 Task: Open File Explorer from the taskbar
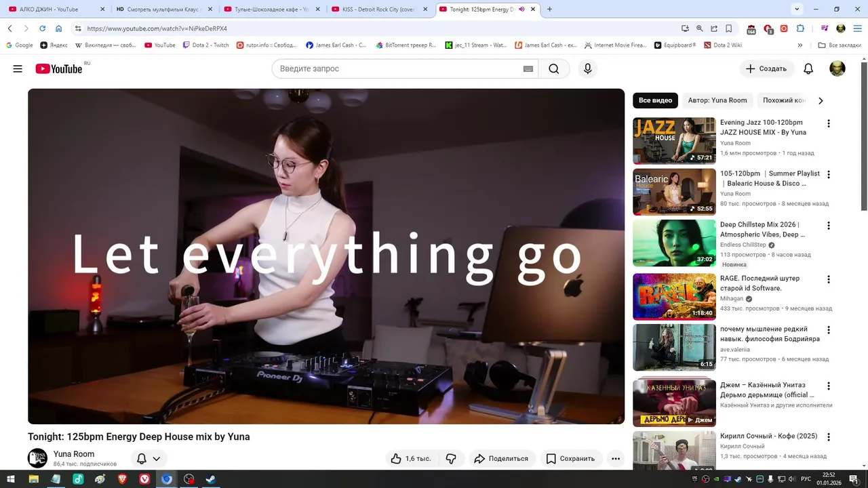(x=33, y=479)
